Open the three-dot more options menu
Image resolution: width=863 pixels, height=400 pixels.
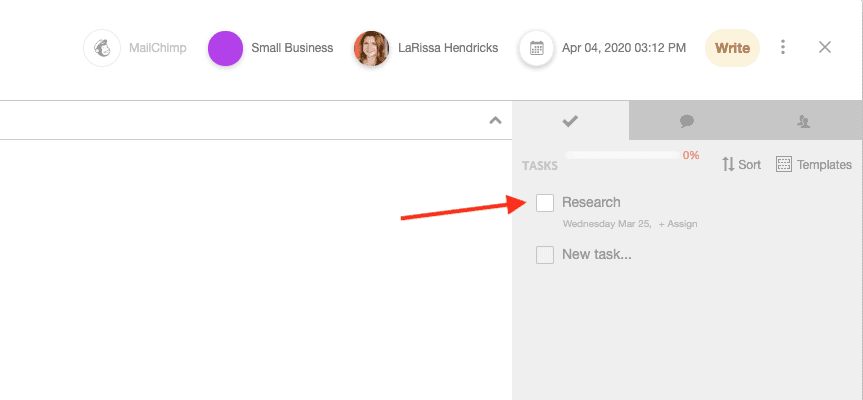[783, 47]
